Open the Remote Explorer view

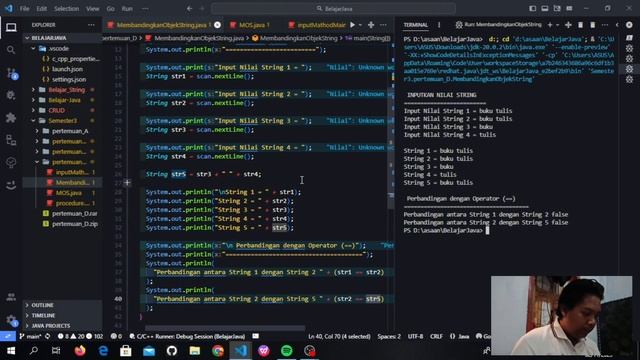pos(11,140)
